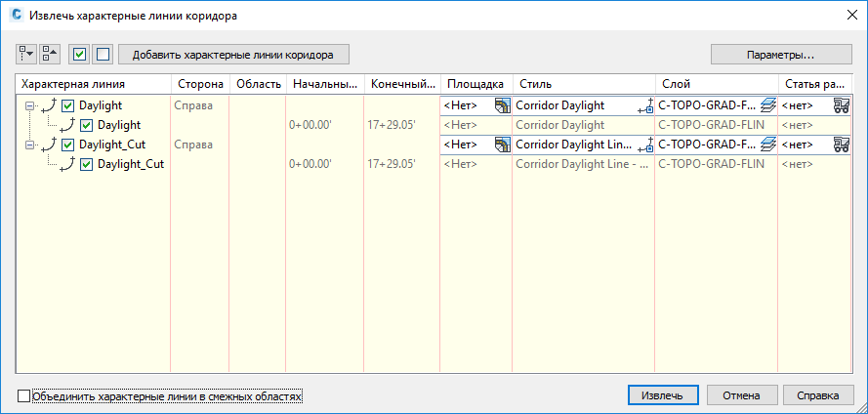Click the Отмена button
The height and width of the screenshot is (414, 868).
click(x=741, y=395)
